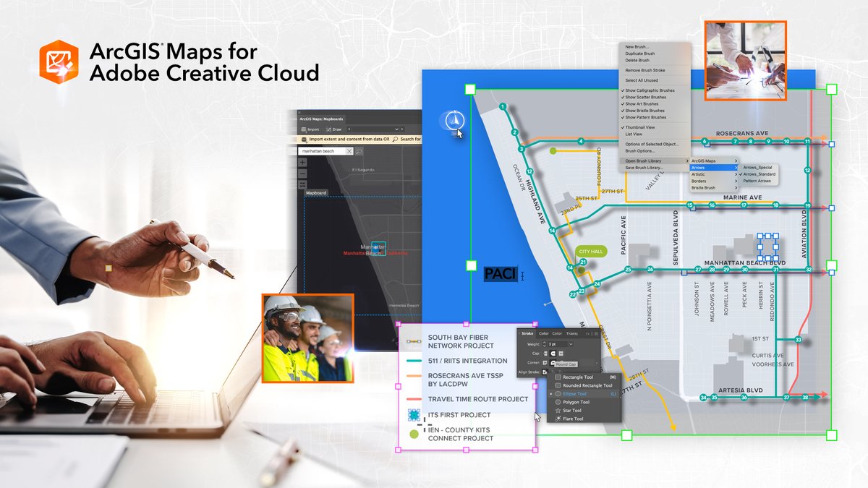Open Options of Selected Object...

point(651,144)
